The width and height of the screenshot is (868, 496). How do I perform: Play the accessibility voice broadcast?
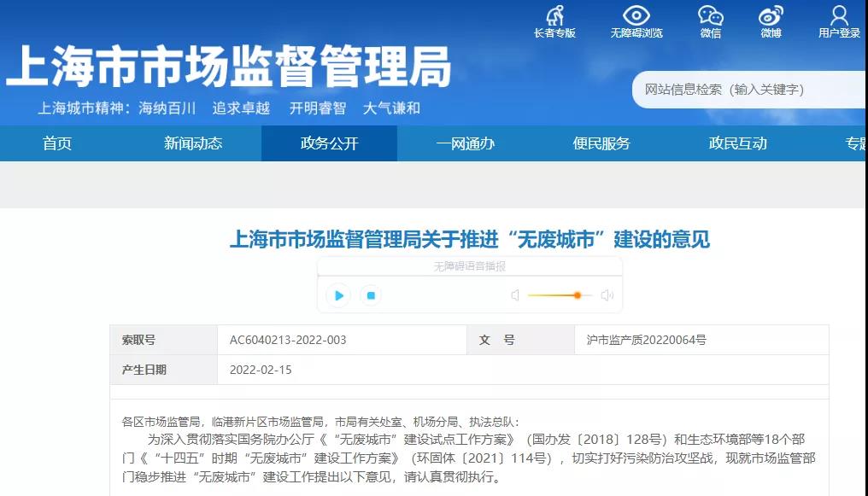[338, 295]
